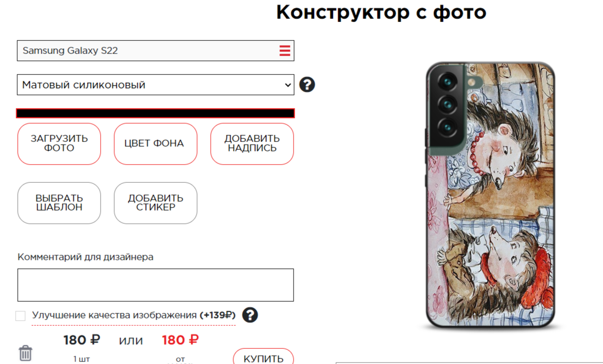Click help icon next to image quality option
The image size is (603, 364).
click(x=250, y=315)
